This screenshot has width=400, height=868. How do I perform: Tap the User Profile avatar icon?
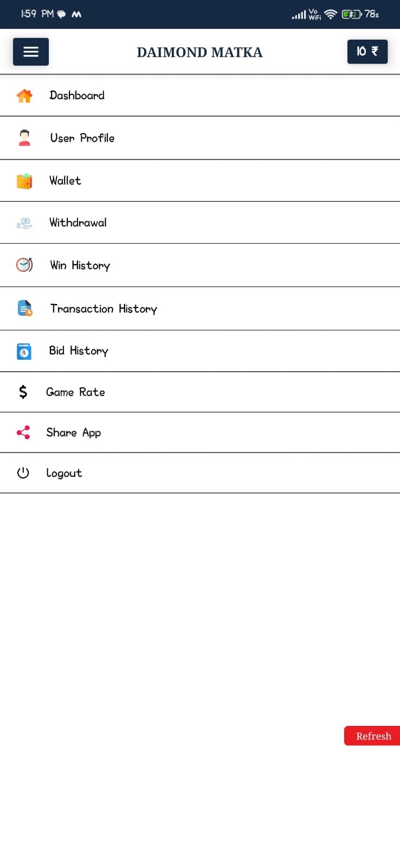pyautogui.click(x=24, y=138)
